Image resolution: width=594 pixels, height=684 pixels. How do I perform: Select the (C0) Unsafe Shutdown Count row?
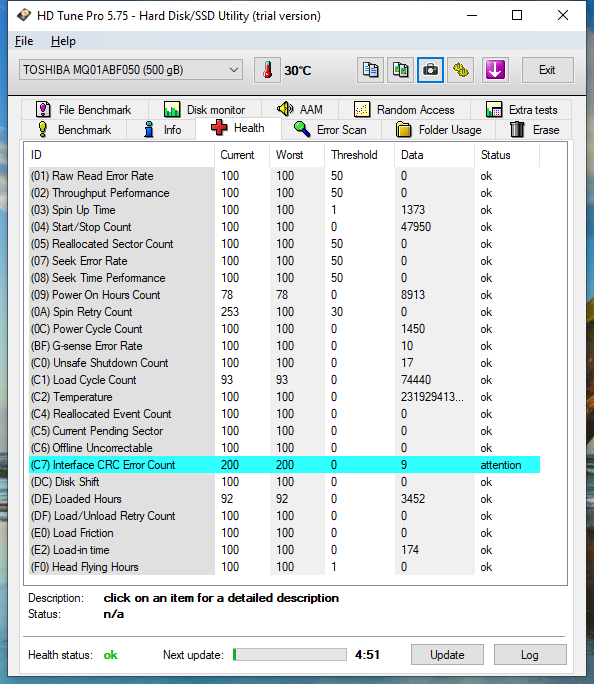tap(284, 363)
